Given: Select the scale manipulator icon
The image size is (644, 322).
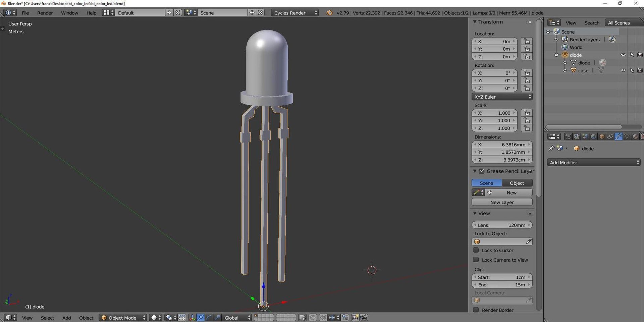Looking at the screenshot, I should pos(217,318).
